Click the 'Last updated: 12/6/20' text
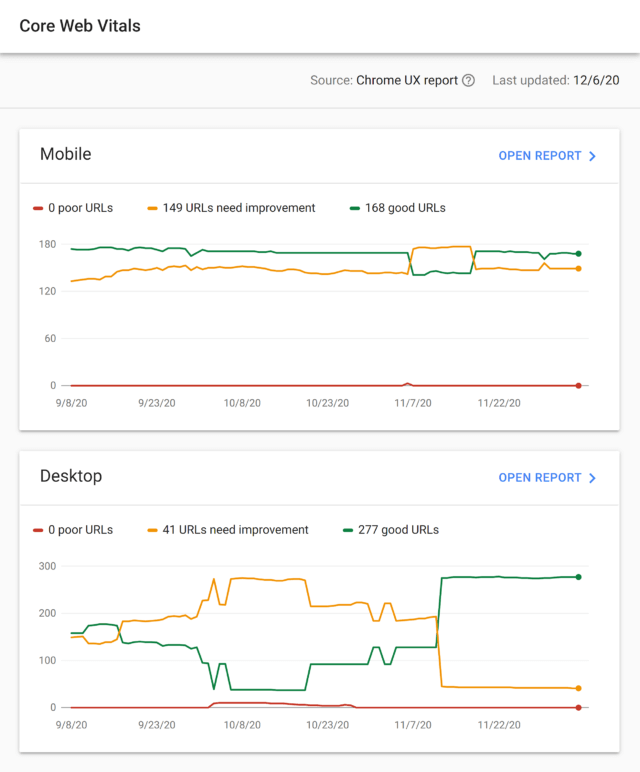 tap(556, 80)
